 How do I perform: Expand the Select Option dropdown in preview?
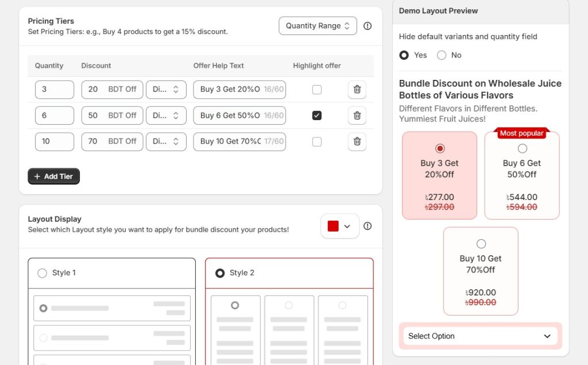click(480, 336)
